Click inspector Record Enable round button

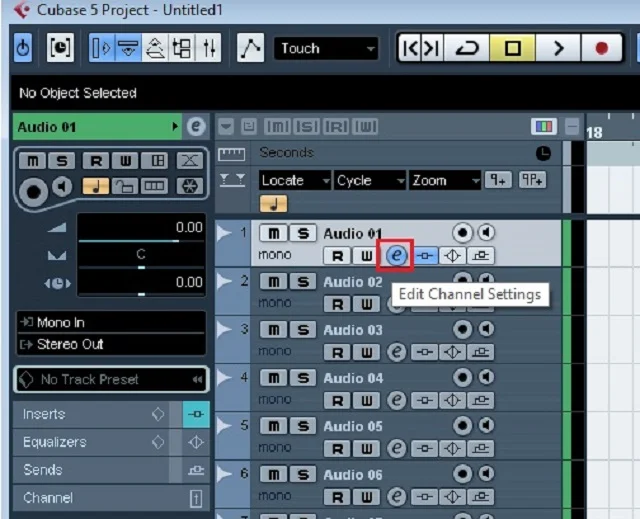(33, 191)
